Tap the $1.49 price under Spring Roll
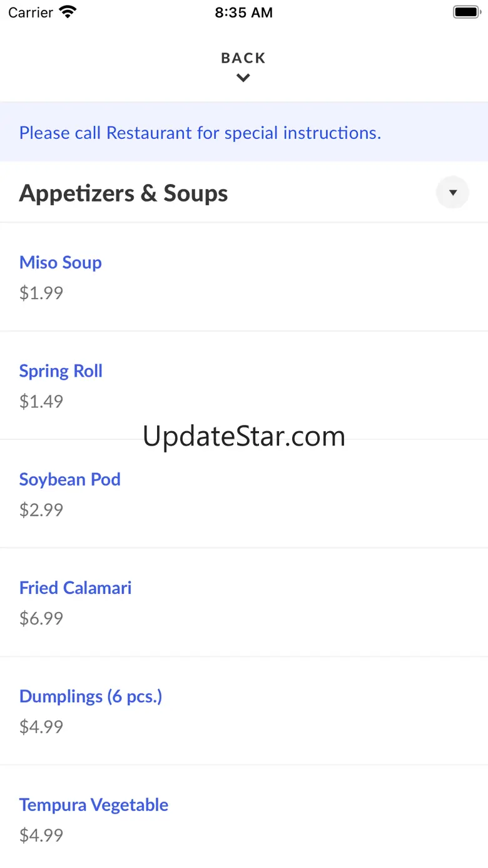Image resolution: width=488 pixels, height=868 pixels. [x=41, y=401]
